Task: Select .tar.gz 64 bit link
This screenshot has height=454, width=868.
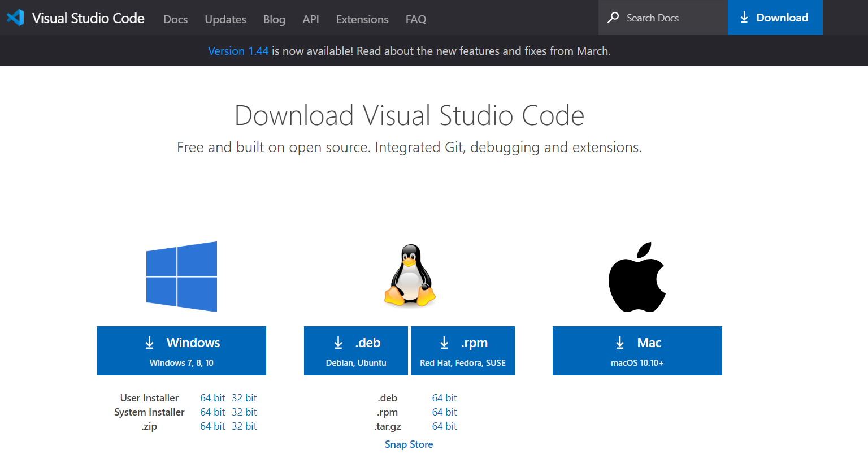Action: (445, 426)
